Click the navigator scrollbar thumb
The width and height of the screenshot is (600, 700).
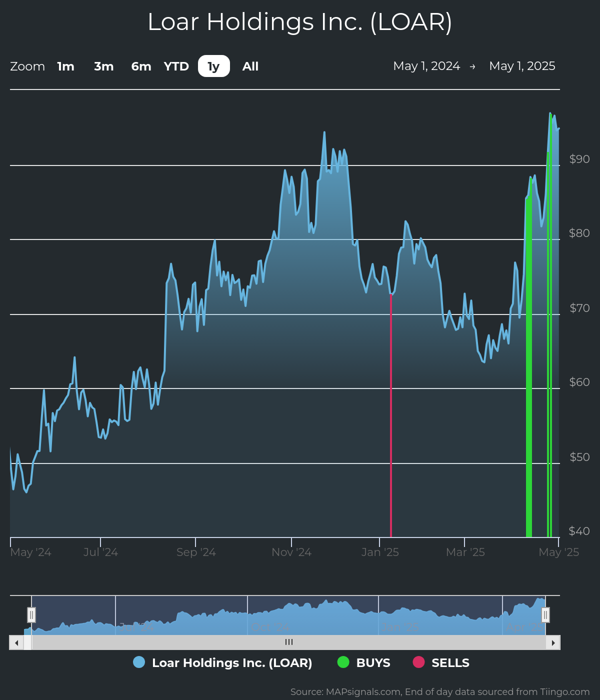pos(289,642)
